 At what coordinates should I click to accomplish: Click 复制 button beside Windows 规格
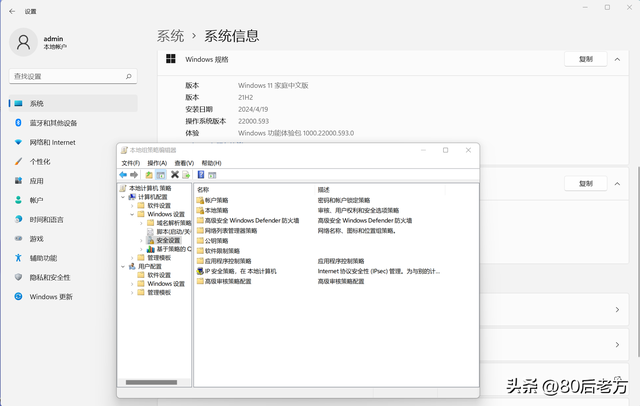click(586, 59)
